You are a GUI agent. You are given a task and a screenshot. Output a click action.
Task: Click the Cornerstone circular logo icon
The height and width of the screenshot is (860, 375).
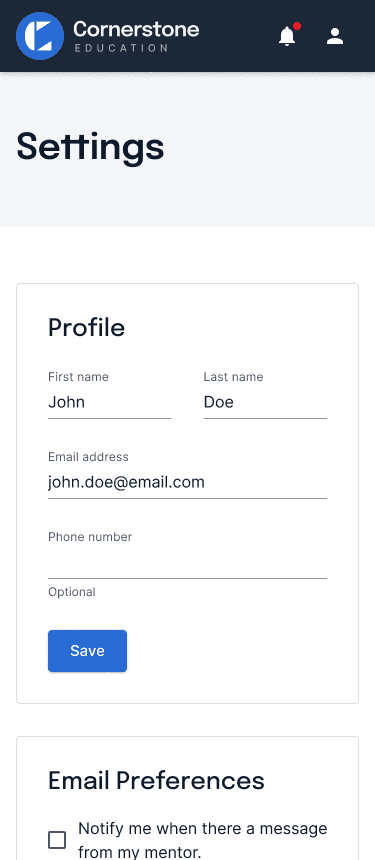[x=40, y=36]
